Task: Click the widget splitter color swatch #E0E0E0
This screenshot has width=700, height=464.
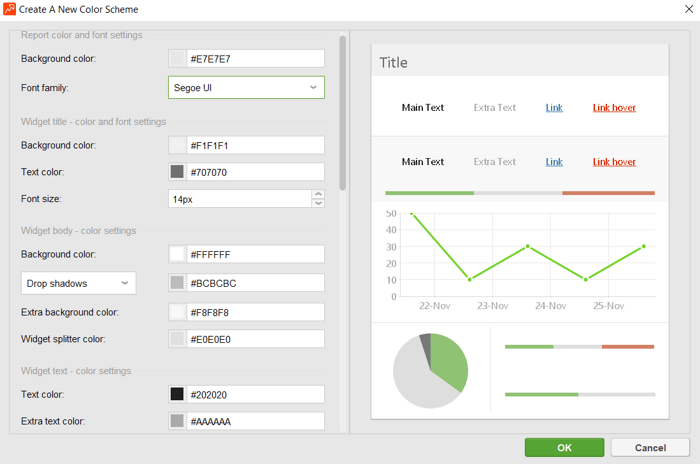Action: pos(177,339)
